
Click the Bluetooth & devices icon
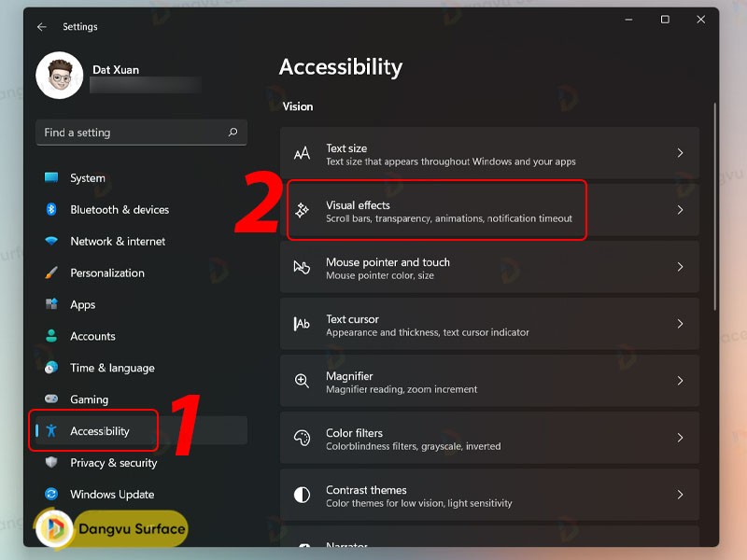51,210
